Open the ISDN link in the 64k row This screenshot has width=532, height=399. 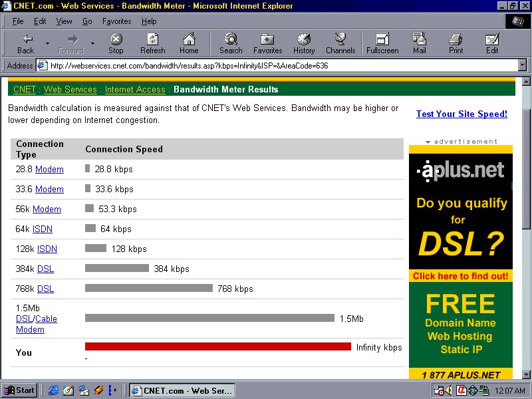click(43, 229)
